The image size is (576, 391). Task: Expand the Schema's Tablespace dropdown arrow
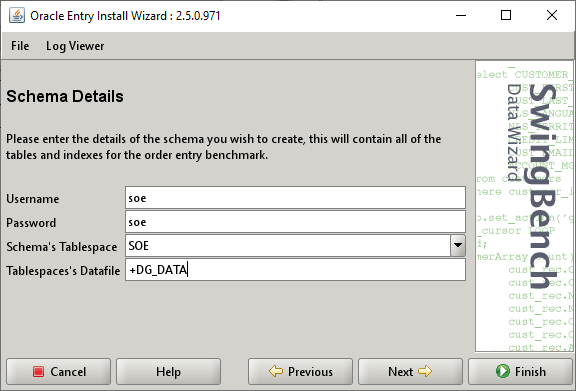coord(458,245)
